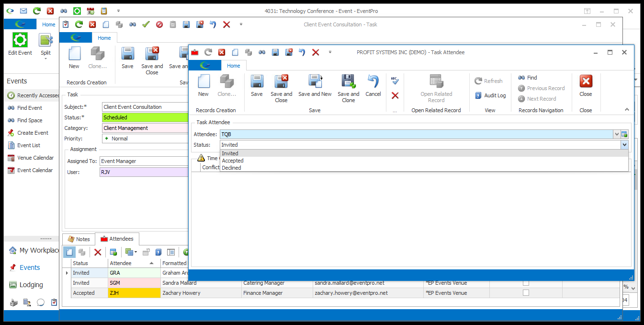The width and height of the screenshot is (644, 325).
Task: Click Save and Clone in Task Attendee ribbon
Action: point(349,88)
